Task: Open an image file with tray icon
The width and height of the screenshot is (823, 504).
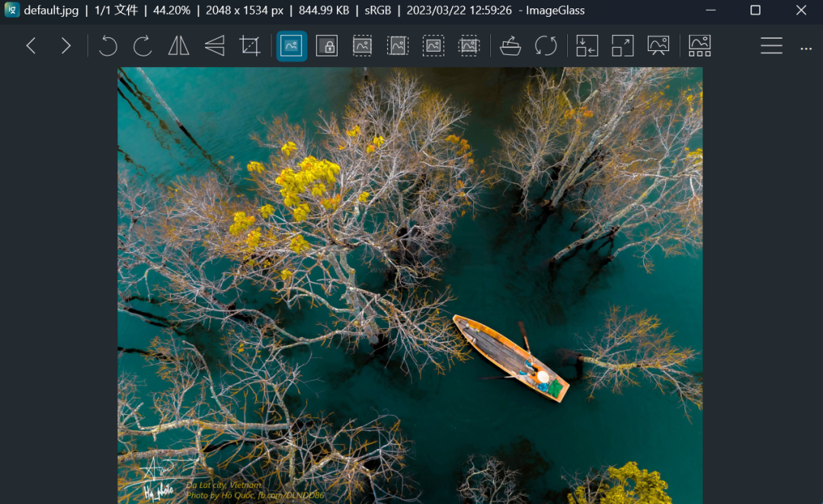Action: point(511,46)
